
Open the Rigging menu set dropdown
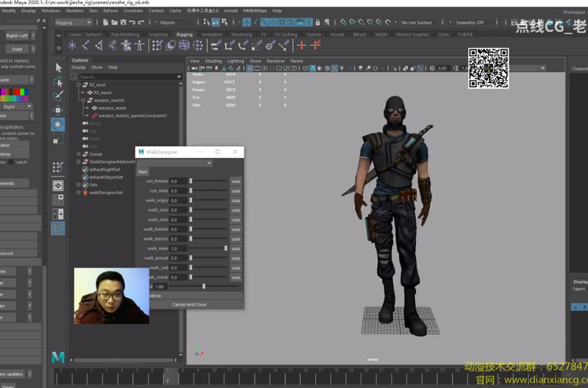73,23
